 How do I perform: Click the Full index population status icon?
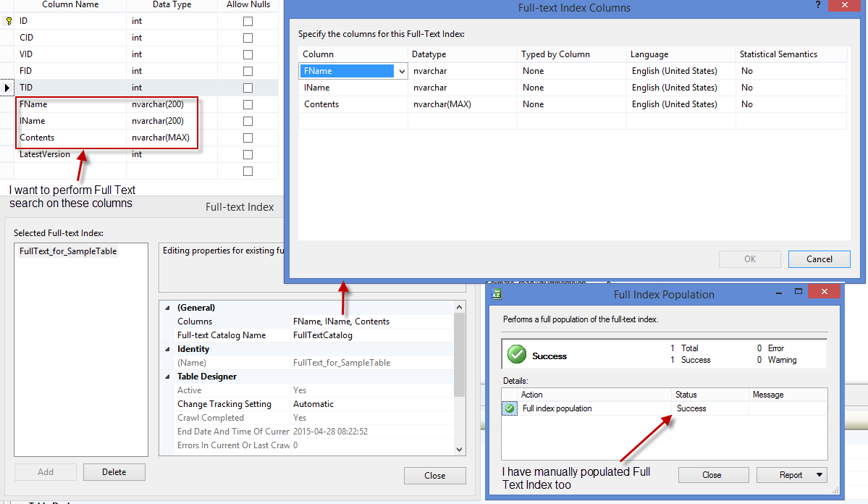[x=509, y=408]
